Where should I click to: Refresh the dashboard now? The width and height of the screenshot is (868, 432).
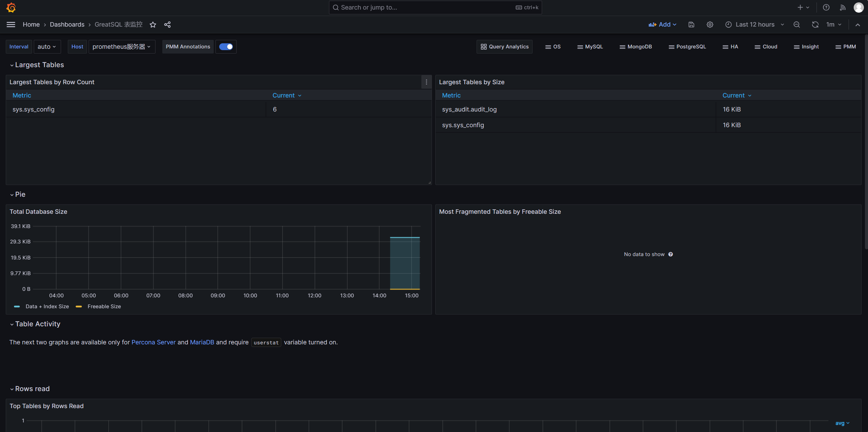[x=815, y=25]
